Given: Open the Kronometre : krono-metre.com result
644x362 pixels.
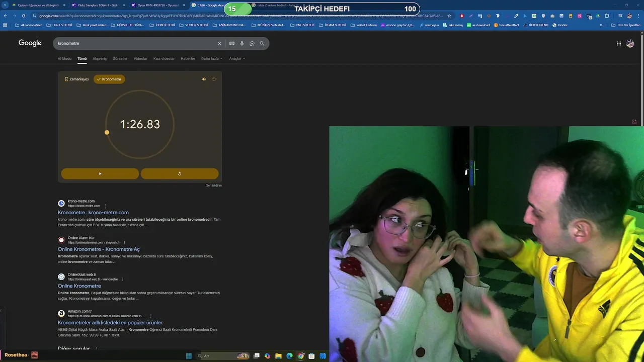Looking at the screenshot, I should click(x=93, y=212).
